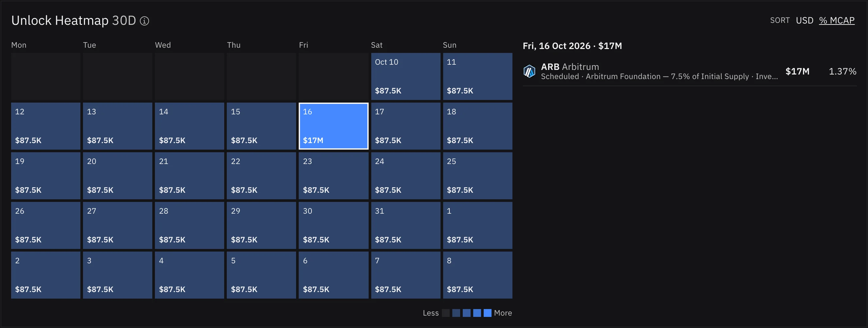
Task: Select day 31 heatmap cell
Action: (x=406, y=225)
